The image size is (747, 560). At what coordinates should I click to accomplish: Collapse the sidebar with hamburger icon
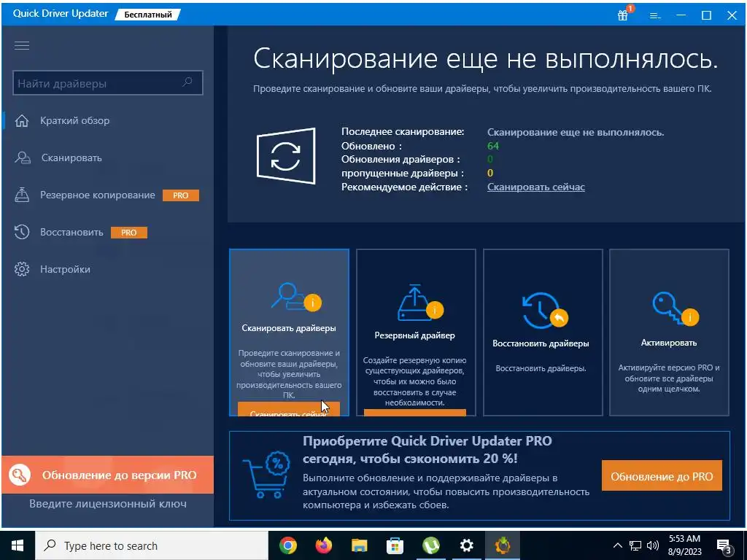(22, 46)
